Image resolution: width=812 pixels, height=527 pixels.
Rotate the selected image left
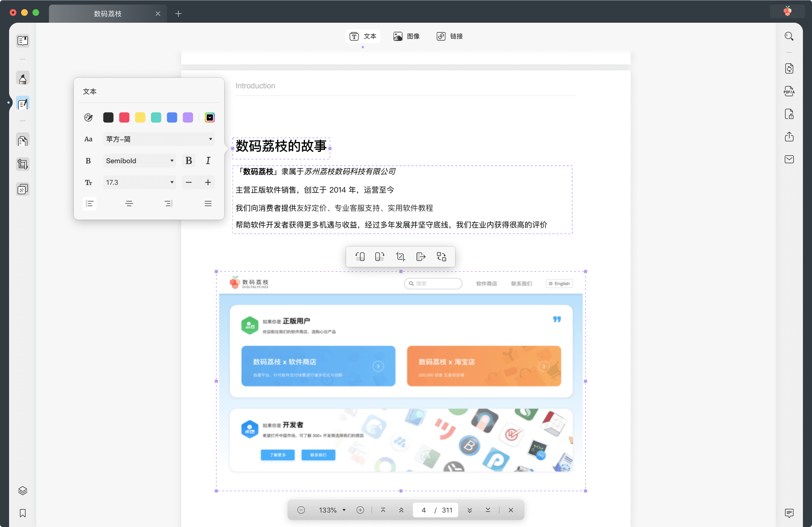pos(360,256)
